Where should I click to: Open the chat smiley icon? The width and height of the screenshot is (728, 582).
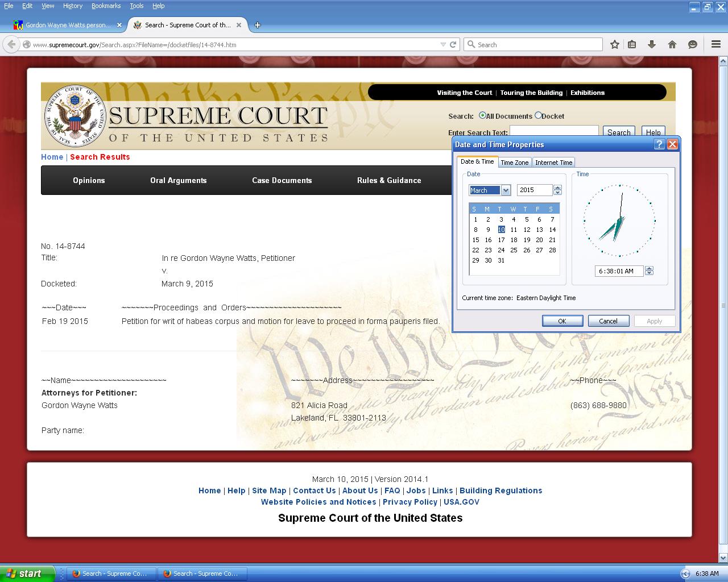pyautogui.click(x=693, y=44)
